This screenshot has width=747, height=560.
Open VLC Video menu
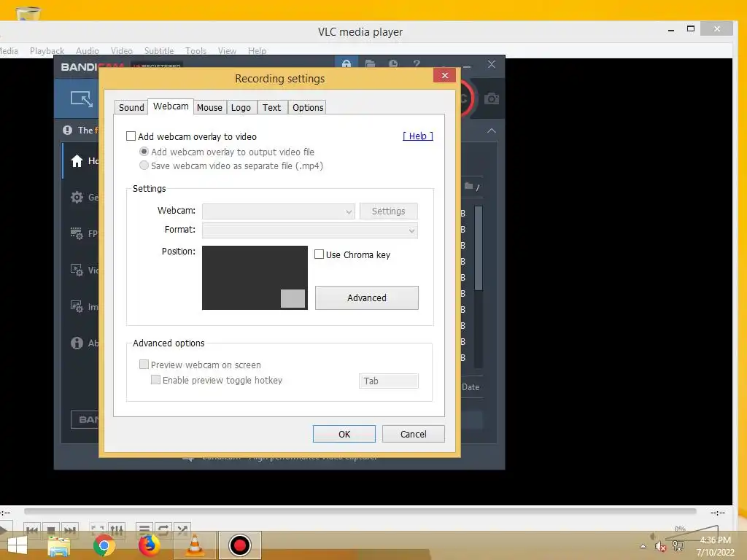click(x=122, y=50)
